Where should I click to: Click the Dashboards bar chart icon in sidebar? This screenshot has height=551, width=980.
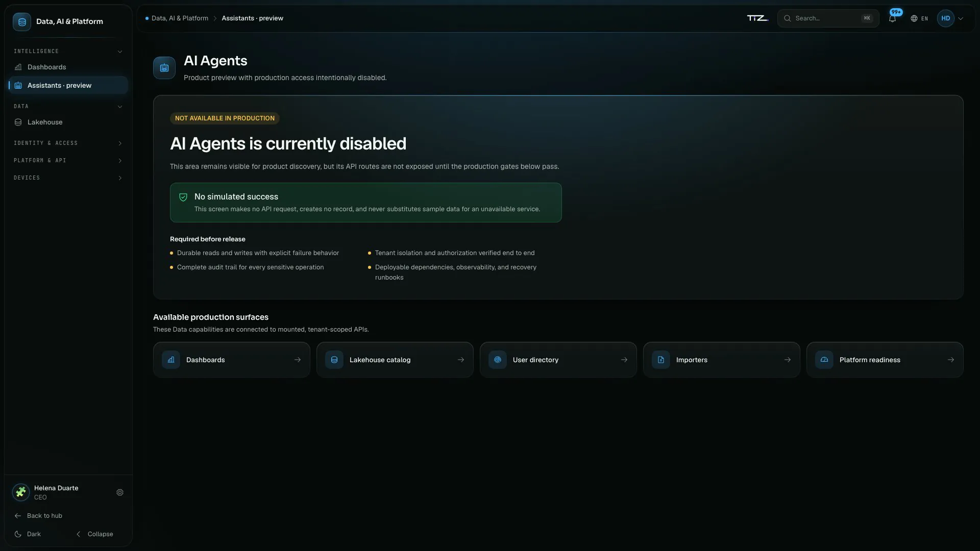coord(18,67)
